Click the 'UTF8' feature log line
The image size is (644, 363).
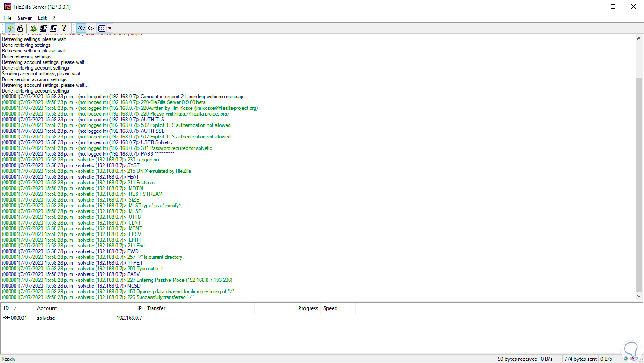[x=71, y=217]
